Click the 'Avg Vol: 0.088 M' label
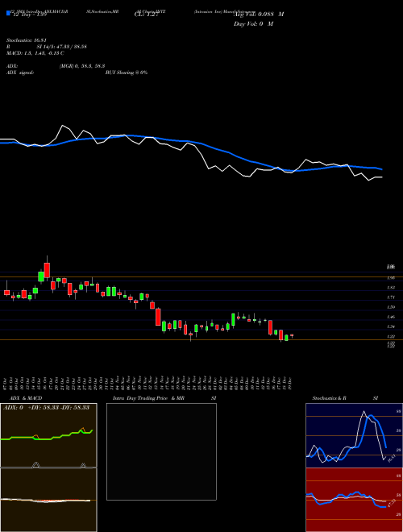 (x=259, y=15)
